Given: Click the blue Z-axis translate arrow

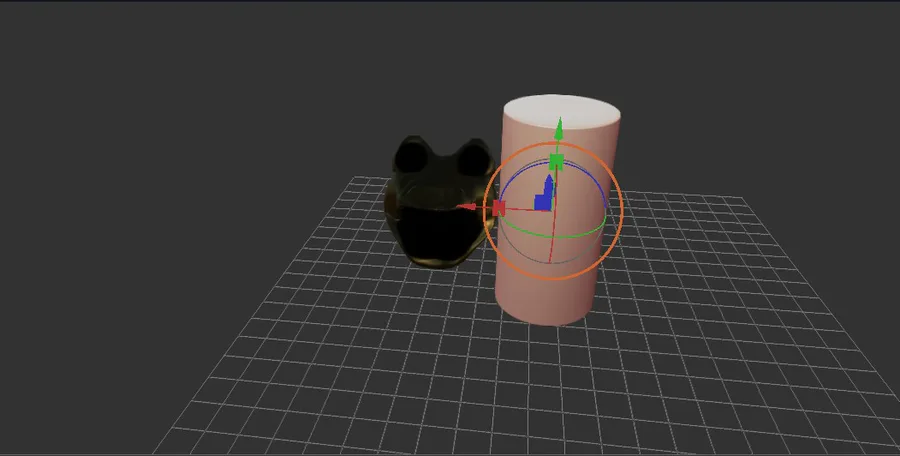Looking at the screenshot, I should click(x=549, y=183).
